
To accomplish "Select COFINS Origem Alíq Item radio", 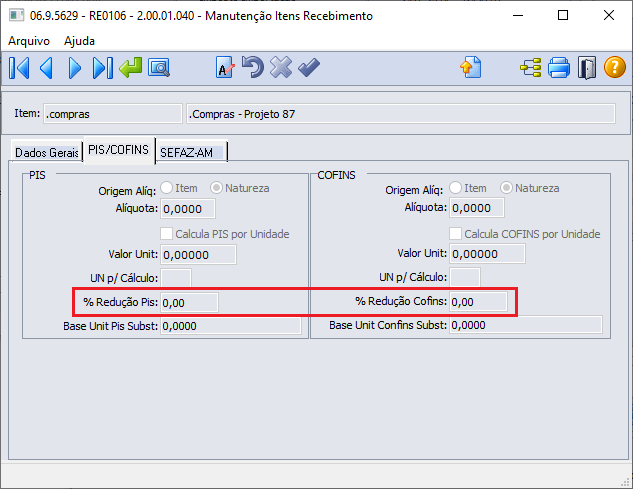I will [x=455, y=187].
